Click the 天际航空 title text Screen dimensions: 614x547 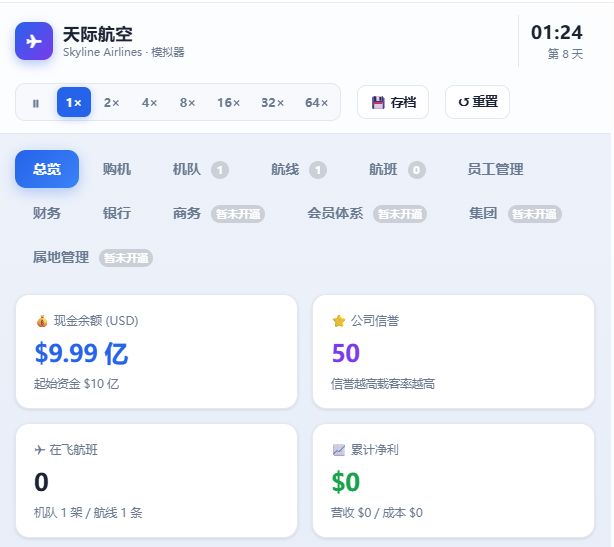[x=98, y=34]
